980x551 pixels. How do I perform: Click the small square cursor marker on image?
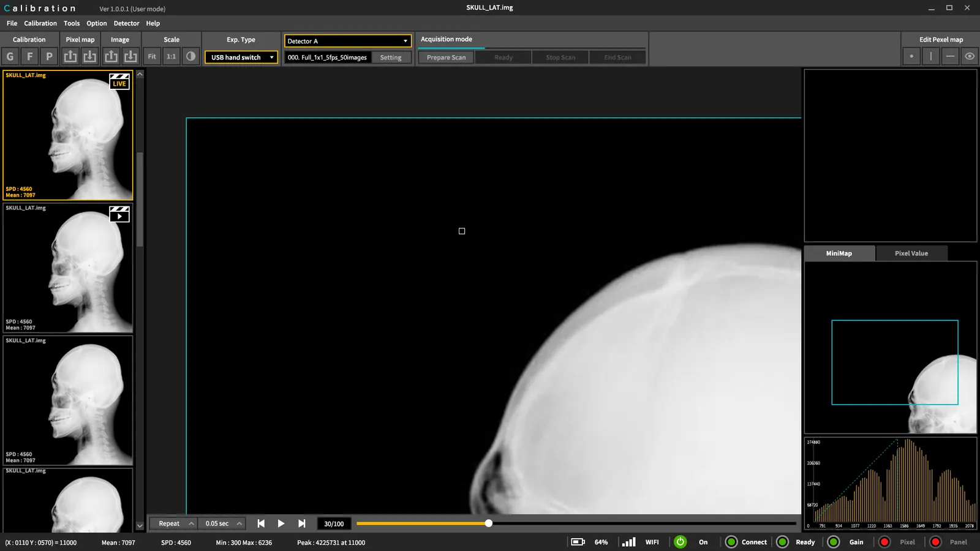(x=462, y=231)
